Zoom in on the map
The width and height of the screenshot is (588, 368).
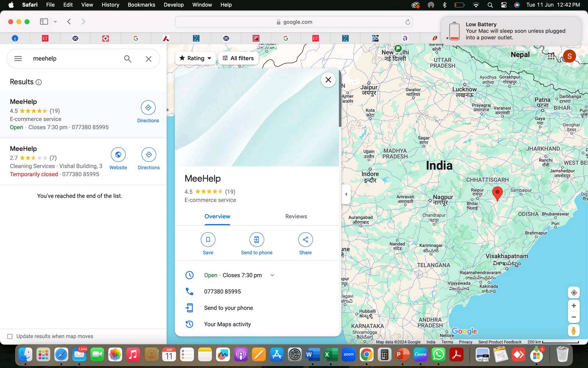(574, 306)
